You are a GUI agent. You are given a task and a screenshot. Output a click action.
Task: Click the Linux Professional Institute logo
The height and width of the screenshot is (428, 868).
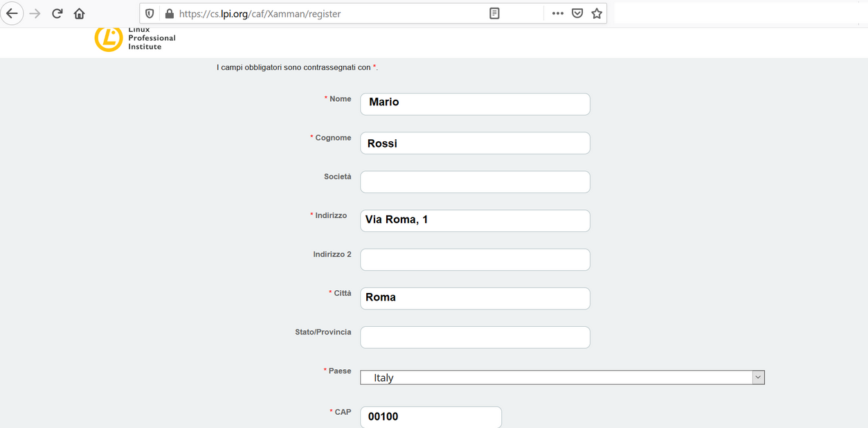pyautogui.click(x=135, y=38)
